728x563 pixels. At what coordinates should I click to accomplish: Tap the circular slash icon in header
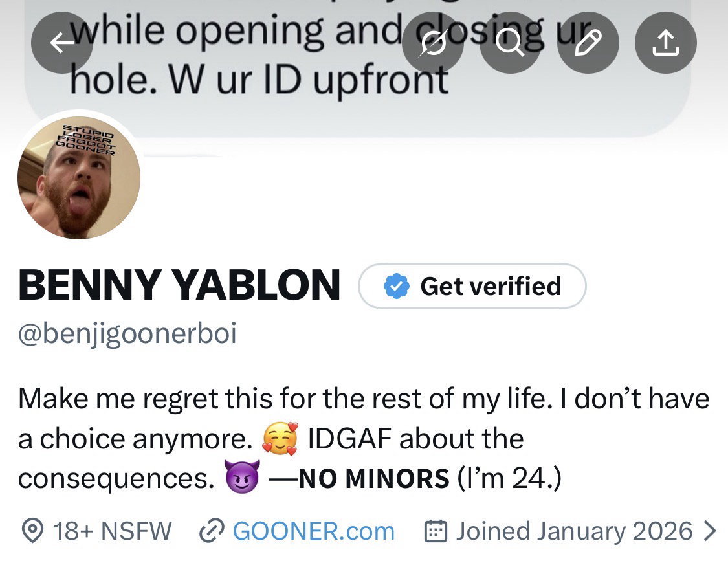click(x=433, y=43)
